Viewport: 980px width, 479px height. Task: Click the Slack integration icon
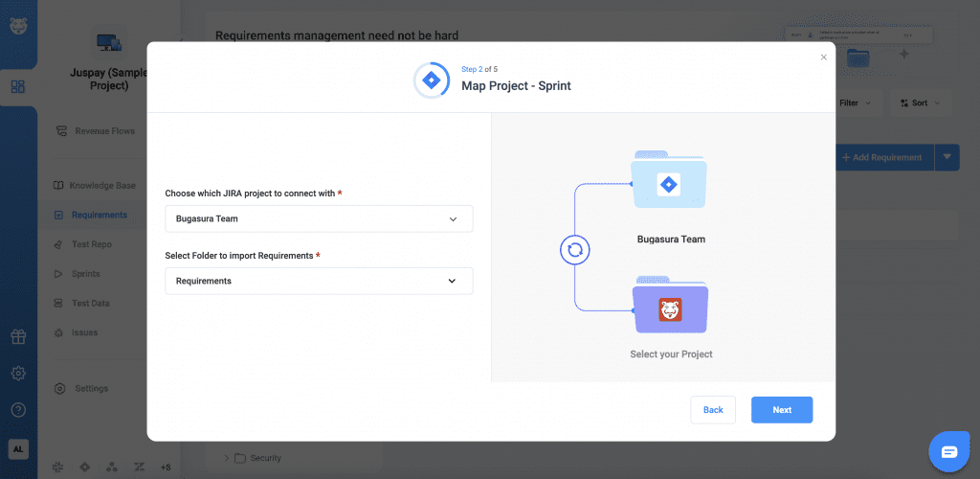pos(58,467)
